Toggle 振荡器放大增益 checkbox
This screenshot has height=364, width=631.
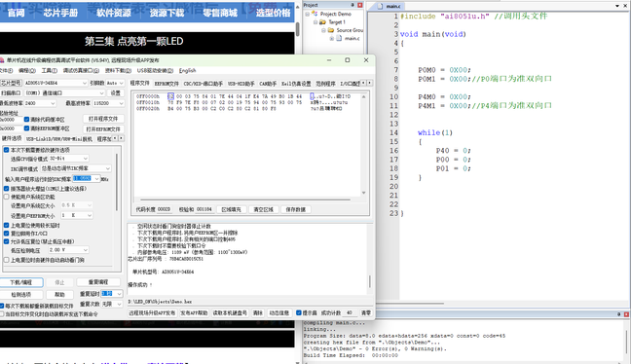pos(7,188)
